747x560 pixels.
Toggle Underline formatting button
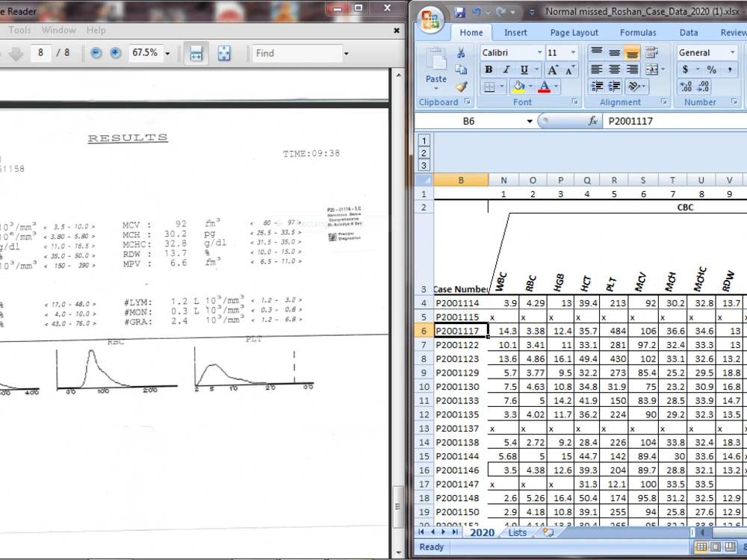pos(524,69)
